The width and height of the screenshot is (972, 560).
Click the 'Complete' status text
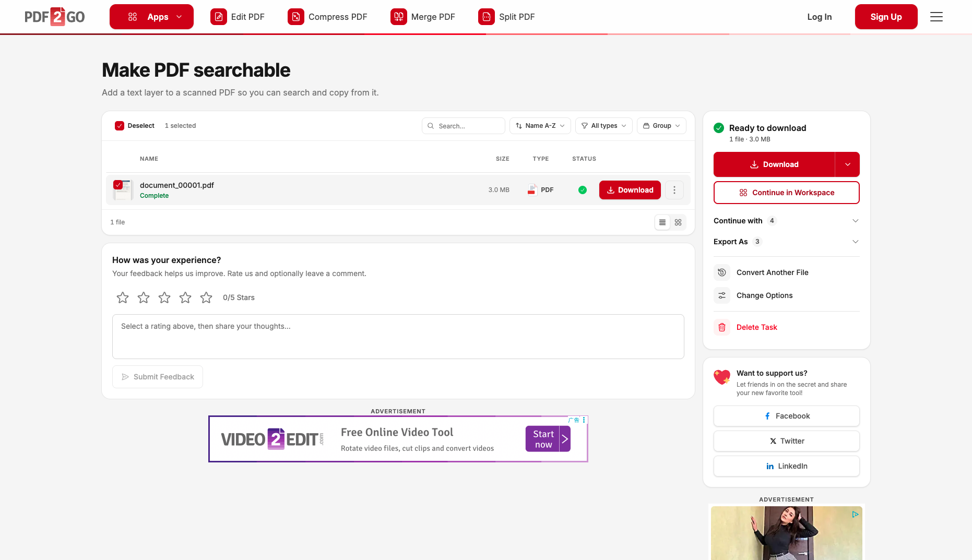click(154, 196)
